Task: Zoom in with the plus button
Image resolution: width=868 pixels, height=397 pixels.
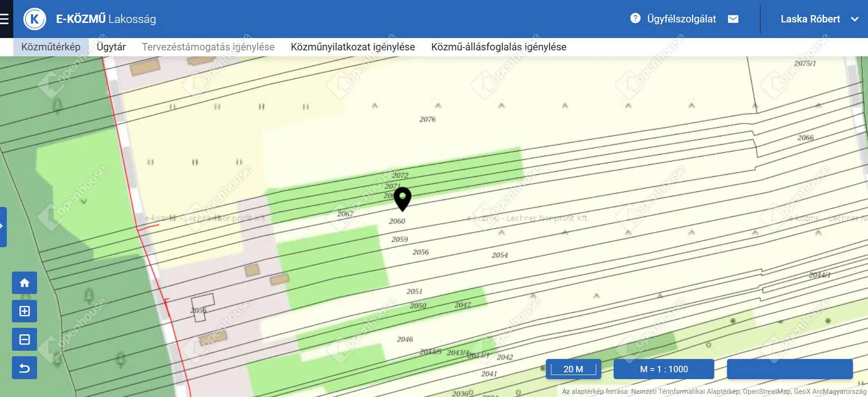Action: [x=25, y=311]
